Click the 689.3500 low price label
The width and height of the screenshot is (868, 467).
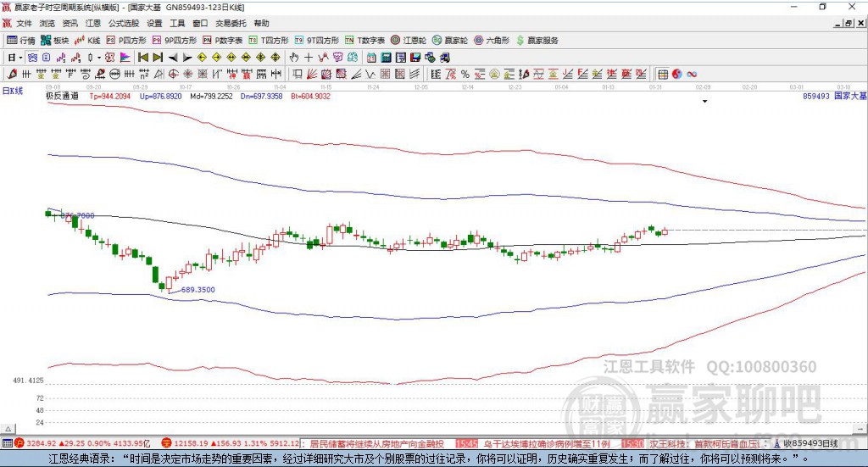click(x=198, y=289)
